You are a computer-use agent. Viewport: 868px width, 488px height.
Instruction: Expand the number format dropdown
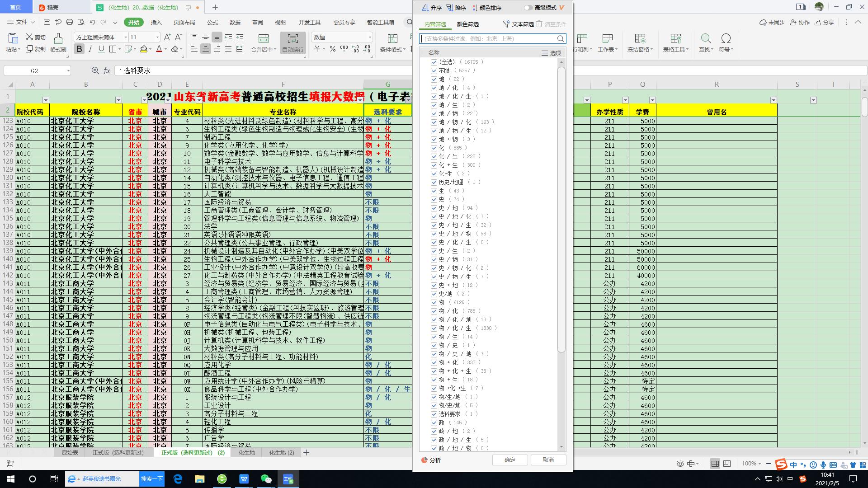369,37
